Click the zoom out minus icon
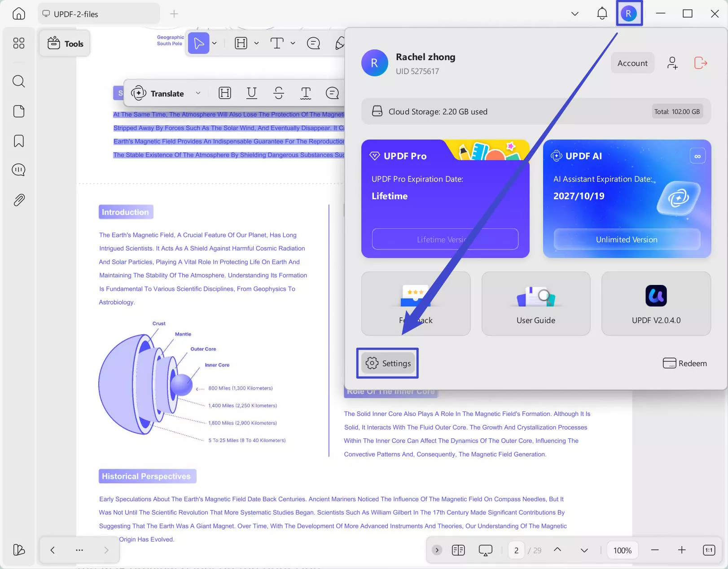Viewport: 728px width, 569px height. 655,550
